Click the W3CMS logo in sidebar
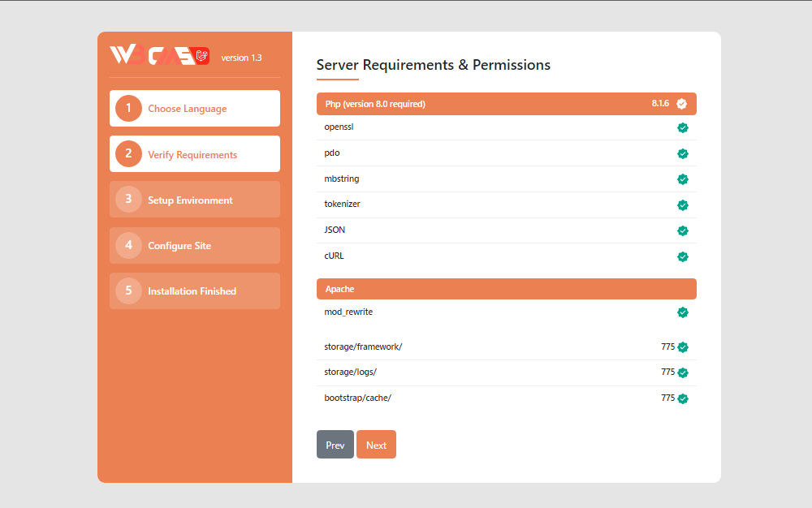812x508 pixels. (x=152, y=56)
